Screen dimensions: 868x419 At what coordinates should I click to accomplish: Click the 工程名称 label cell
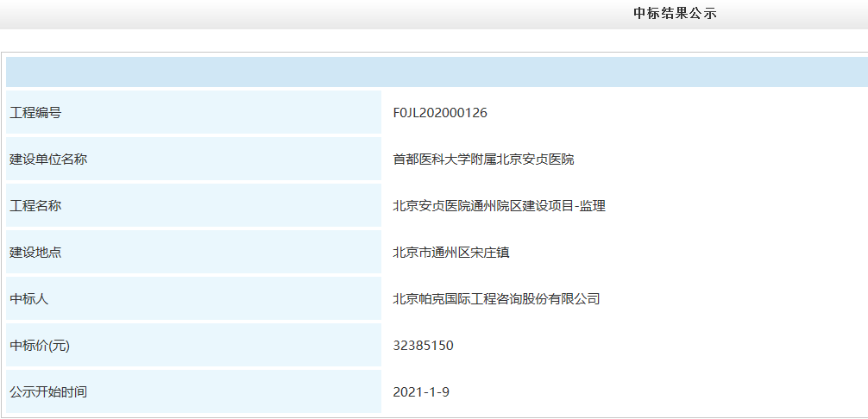pos(194,206)
